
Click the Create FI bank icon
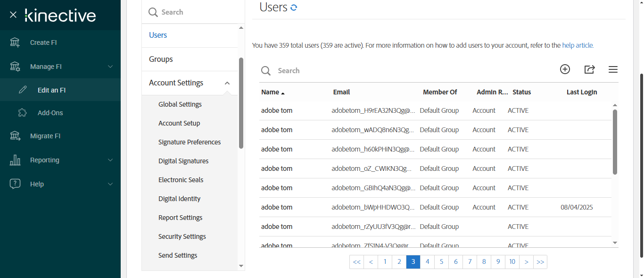pos(15,42)
